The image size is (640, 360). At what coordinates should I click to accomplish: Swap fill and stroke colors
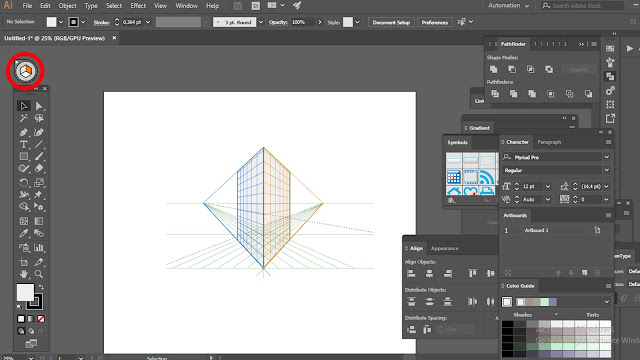point(41,287)
